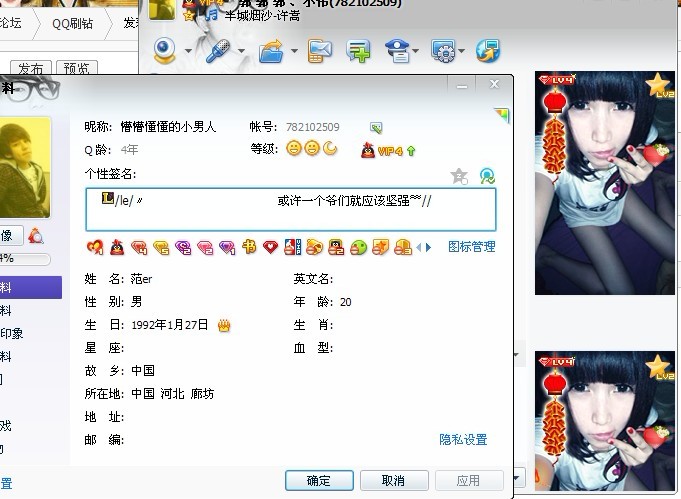
Task: Click the orange shell game icon
Action: pyautogui.click(x=314, y=248)
